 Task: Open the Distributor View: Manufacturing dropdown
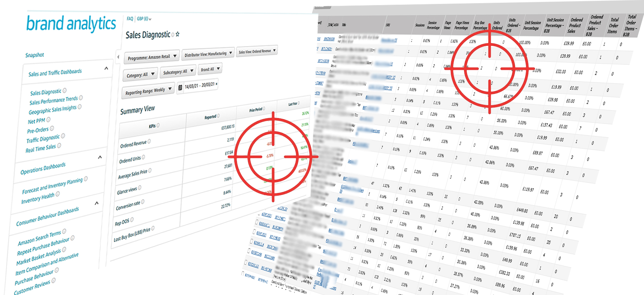coord(208,54)
